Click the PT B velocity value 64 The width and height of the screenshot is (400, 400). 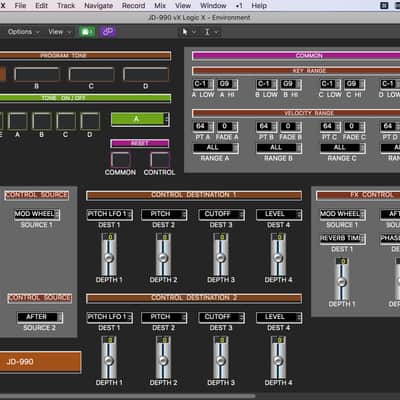(267, 127)
